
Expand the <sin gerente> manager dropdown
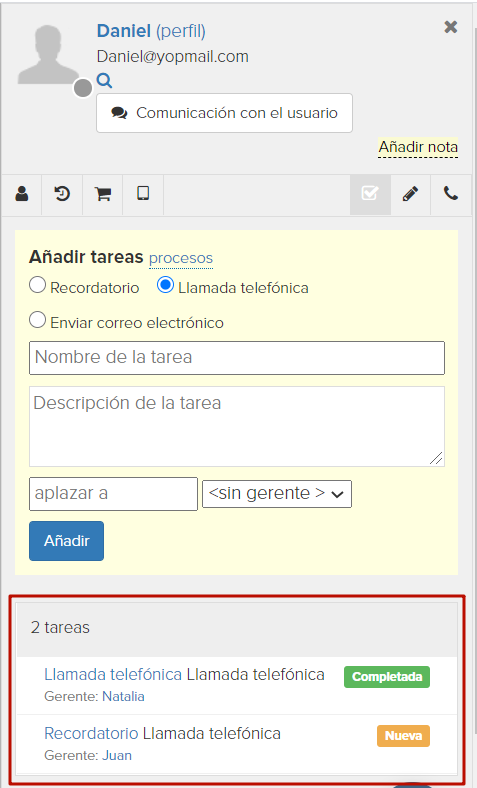point(276,494)
